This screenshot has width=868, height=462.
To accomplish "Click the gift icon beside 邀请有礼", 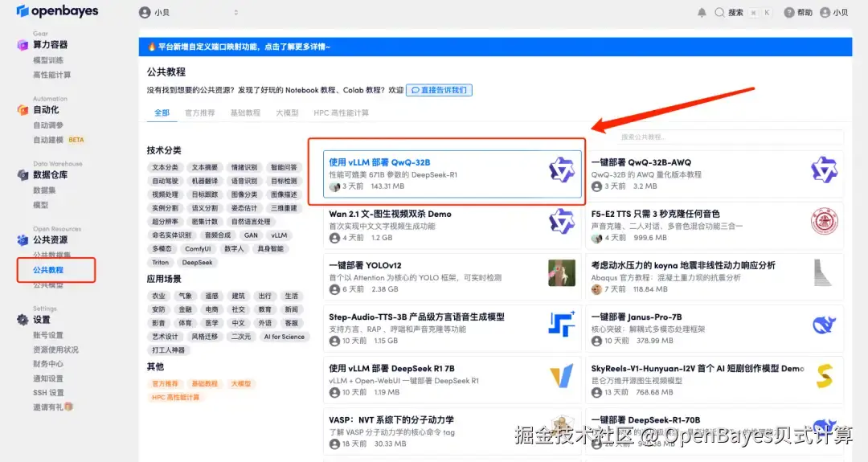I will (68, 407).
